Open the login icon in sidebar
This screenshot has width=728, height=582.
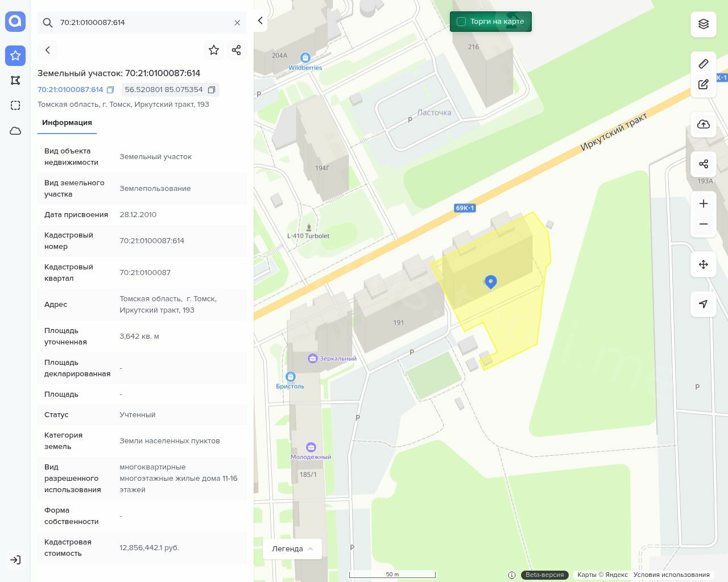pos(15,560)
